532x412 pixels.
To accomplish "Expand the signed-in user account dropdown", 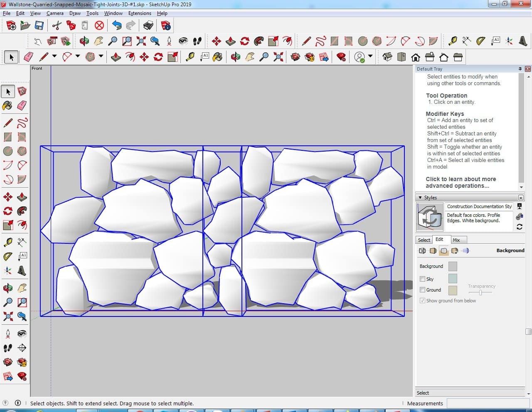I will click(370, 56).
